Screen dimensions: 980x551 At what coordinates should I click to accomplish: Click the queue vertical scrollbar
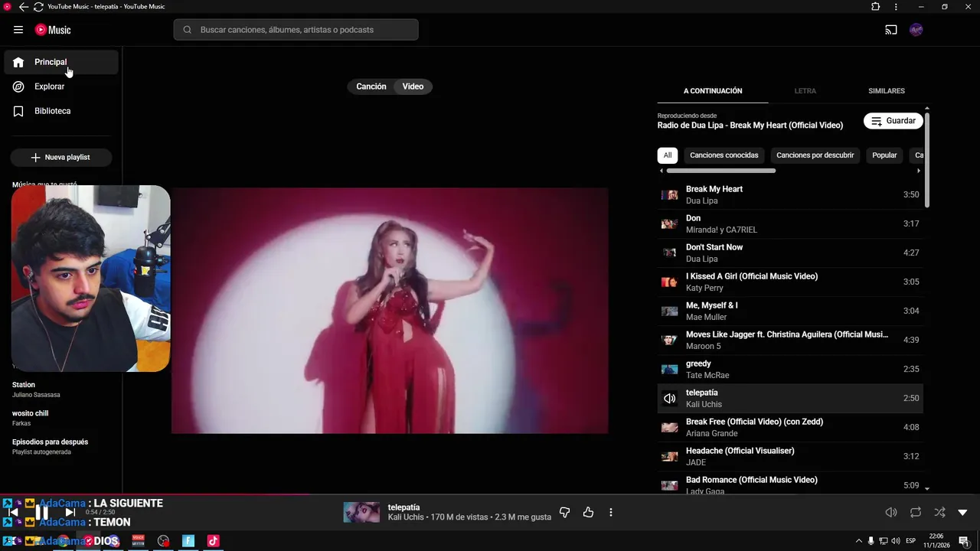click(x=927, y=158)
